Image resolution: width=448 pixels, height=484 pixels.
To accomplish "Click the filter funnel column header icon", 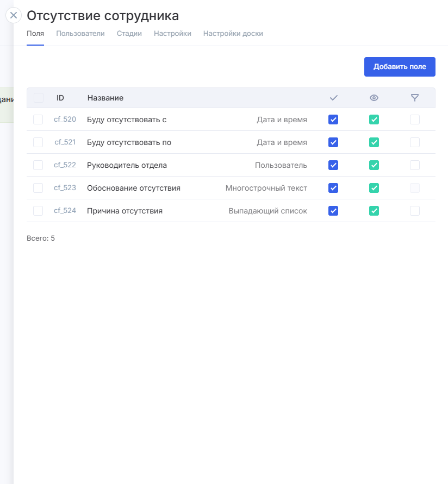I will 415,98.
